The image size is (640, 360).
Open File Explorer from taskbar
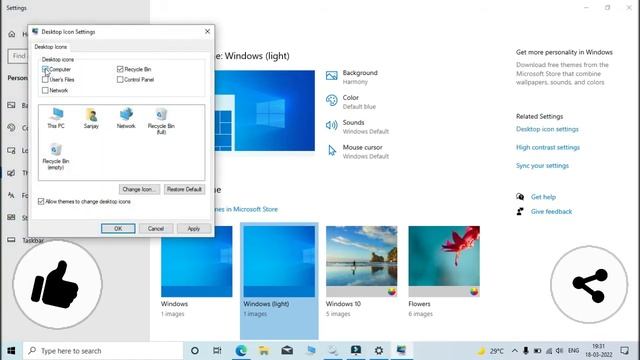(264, 351)
